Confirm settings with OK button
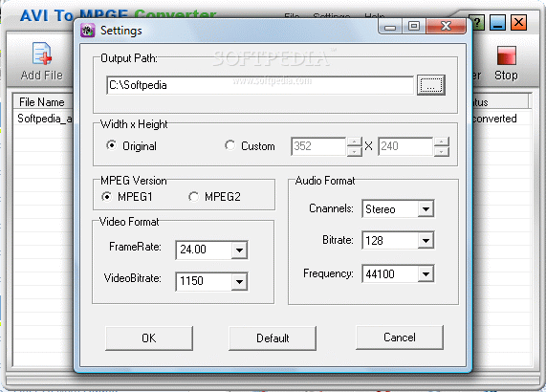The height and width of the screenshot is (392, 546). 149,338
